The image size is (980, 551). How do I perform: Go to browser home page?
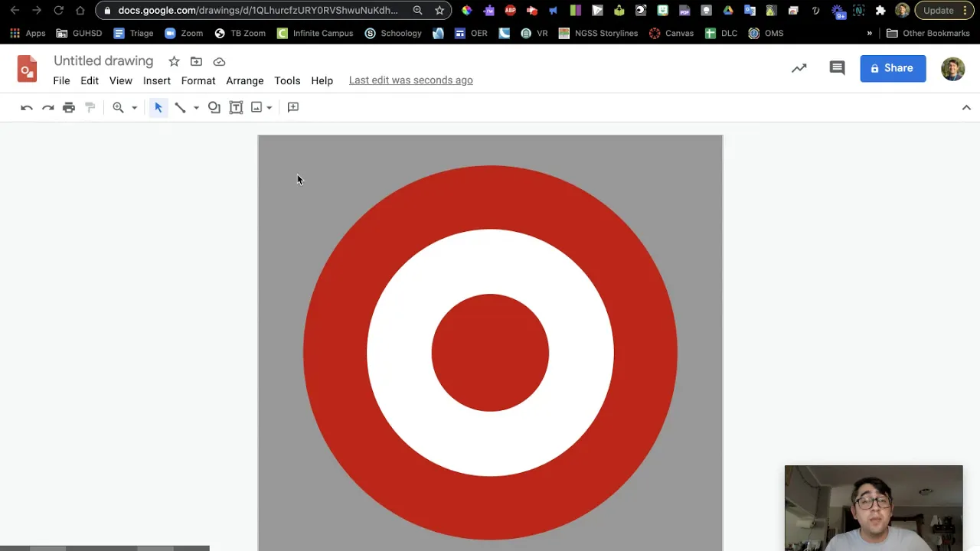[80, 11]
